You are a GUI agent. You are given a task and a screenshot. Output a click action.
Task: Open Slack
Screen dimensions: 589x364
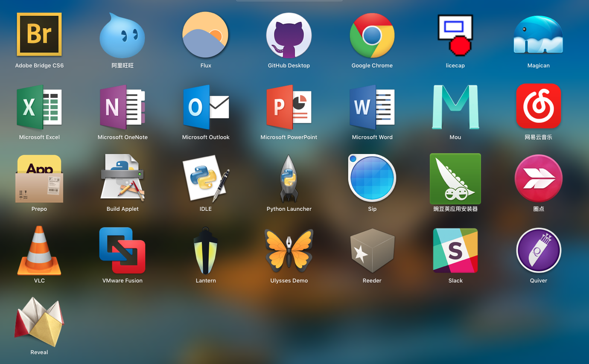(455, 250)
